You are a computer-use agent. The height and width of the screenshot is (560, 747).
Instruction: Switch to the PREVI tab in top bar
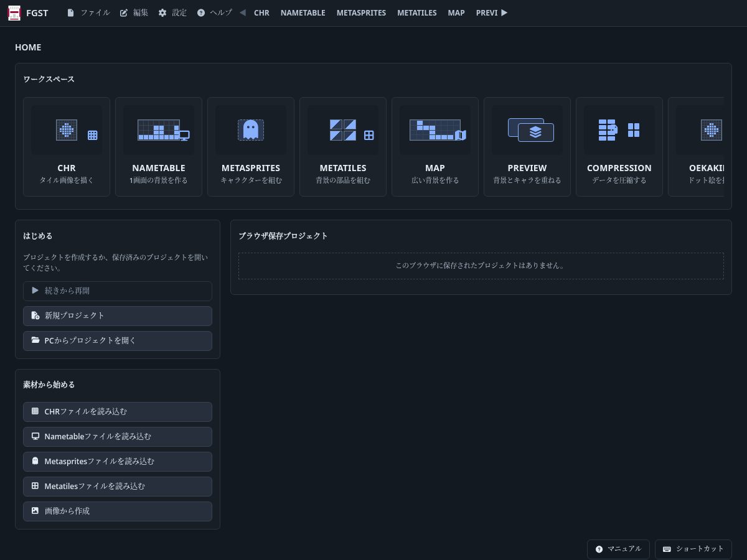pyautogui.click(x=486, y=12)
